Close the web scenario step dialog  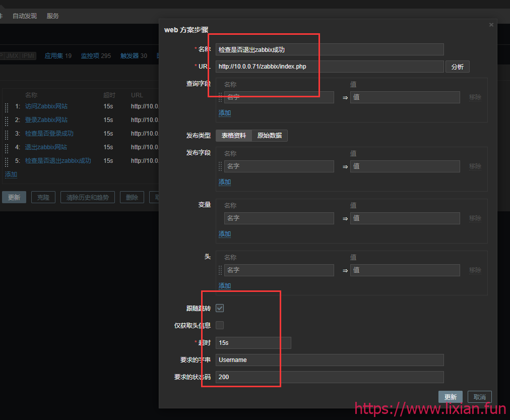pyautogui.click(x=491, y=25)
